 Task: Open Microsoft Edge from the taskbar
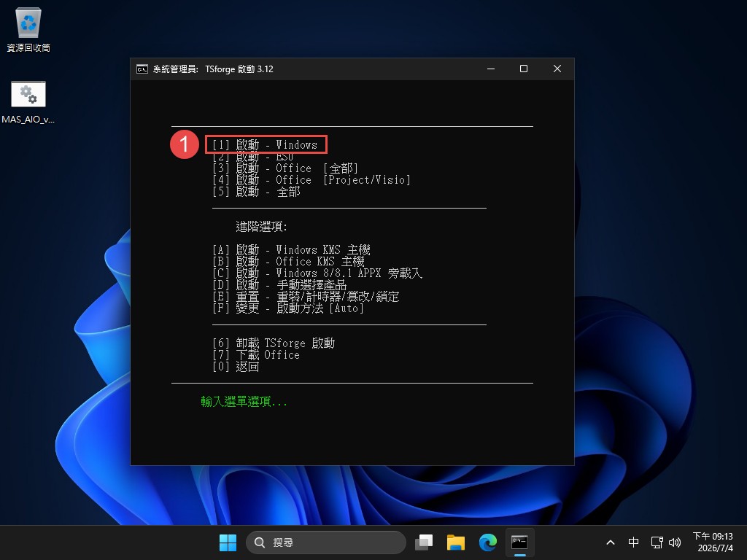[487, 542]
